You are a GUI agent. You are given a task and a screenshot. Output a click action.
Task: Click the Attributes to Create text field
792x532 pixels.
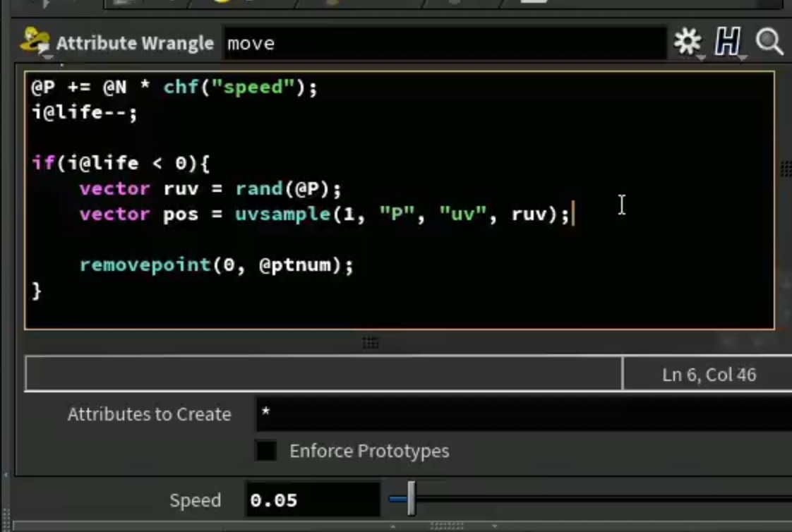[524, 414]
